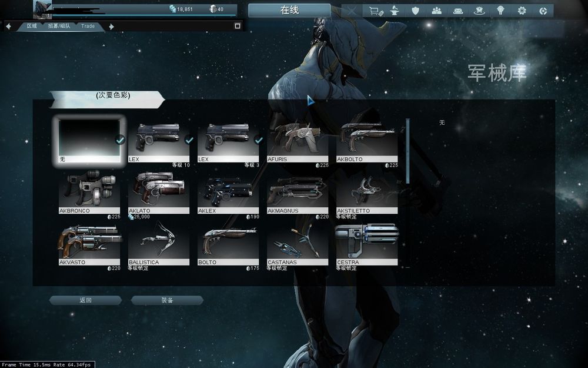Click checkmark on LEX 等级 10
The width and height of the screenshot is (588, 368).
click(x=189, y=140)
